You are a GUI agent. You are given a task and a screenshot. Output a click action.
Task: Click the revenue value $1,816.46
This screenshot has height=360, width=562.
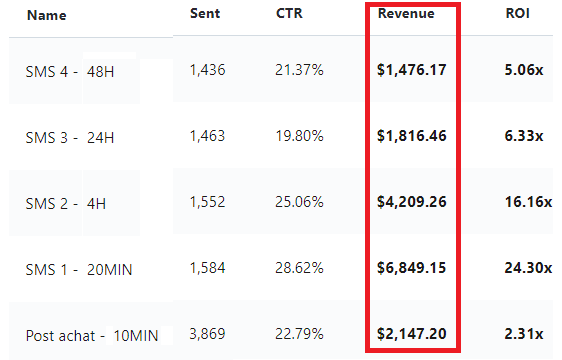click(412, 136)
